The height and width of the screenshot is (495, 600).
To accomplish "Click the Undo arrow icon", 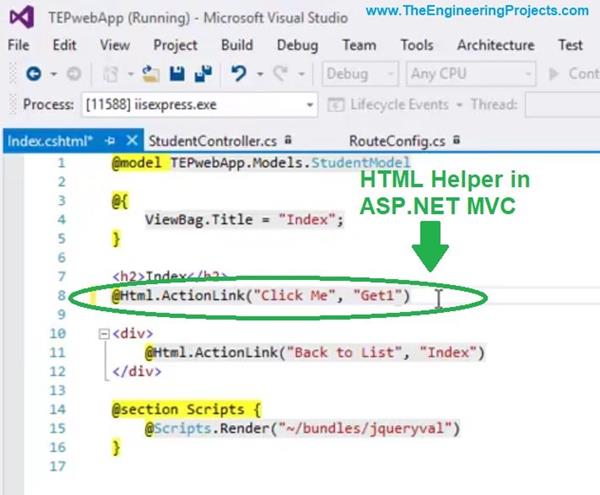I will [x=239, y=74].
